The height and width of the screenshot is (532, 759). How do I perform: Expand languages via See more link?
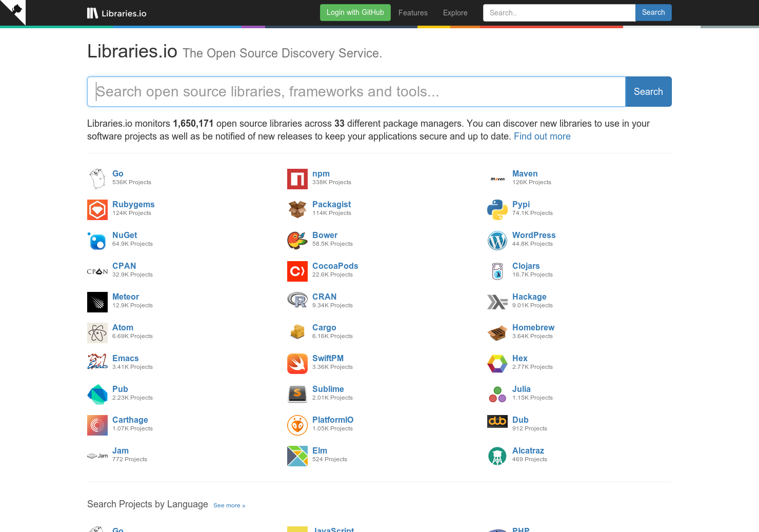click(x=229, y=505)
